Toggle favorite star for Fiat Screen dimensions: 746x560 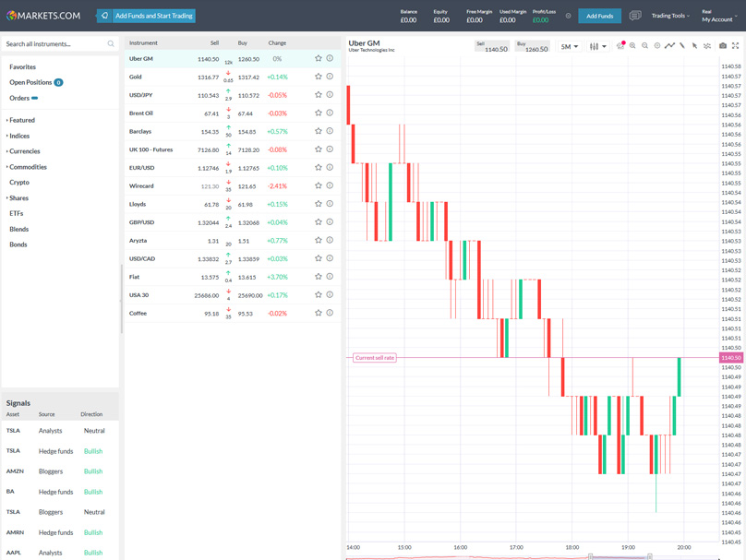coord(319,277)
